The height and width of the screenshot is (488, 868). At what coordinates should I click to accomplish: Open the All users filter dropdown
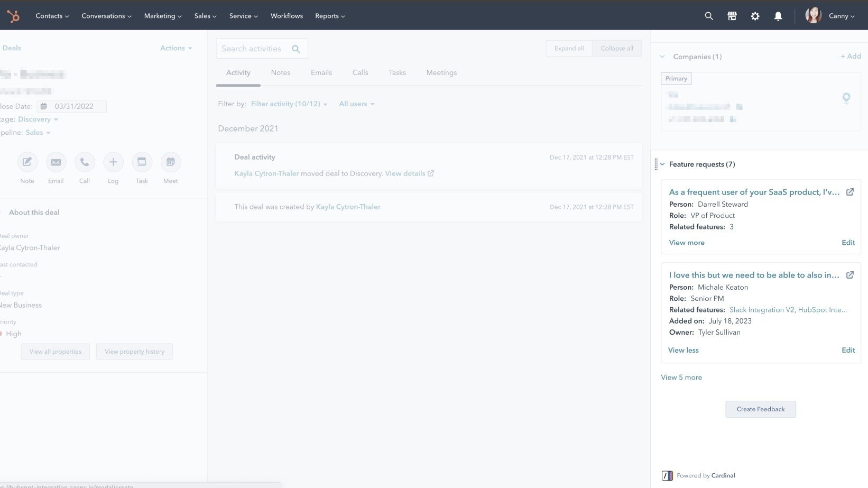[356, 104]
